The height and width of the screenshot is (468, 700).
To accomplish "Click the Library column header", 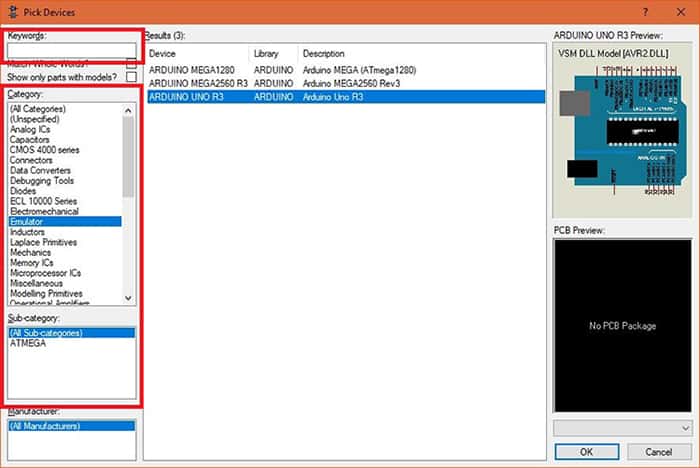I will 274,54.
